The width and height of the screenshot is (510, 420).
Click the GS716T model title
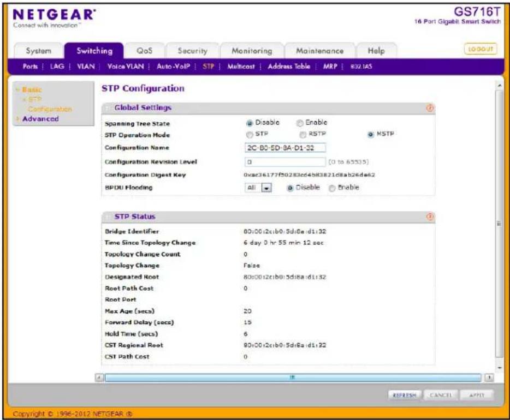(477, 11)
